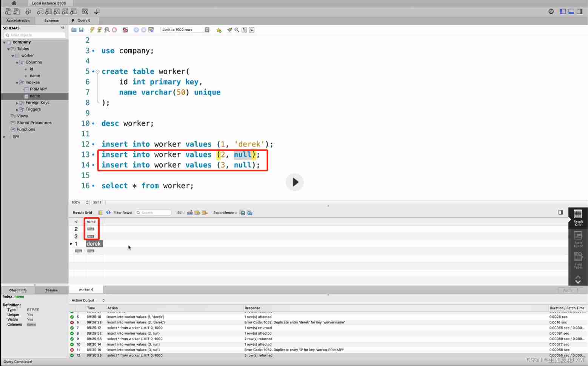Screen dimensions: 588x366
Task: Open the Limit to 1000 rows dropdown
Action: point(185,30)
